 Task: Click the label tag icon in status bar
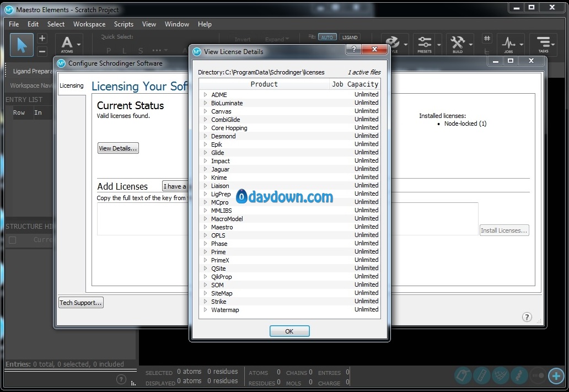(x=463, y=375)
